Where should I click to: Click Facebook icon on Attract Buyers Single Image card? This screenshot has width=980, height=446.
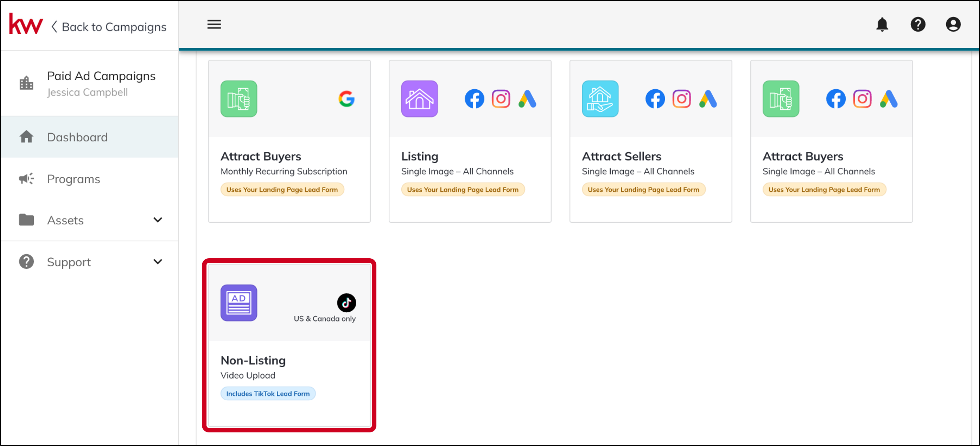(836, 99)
